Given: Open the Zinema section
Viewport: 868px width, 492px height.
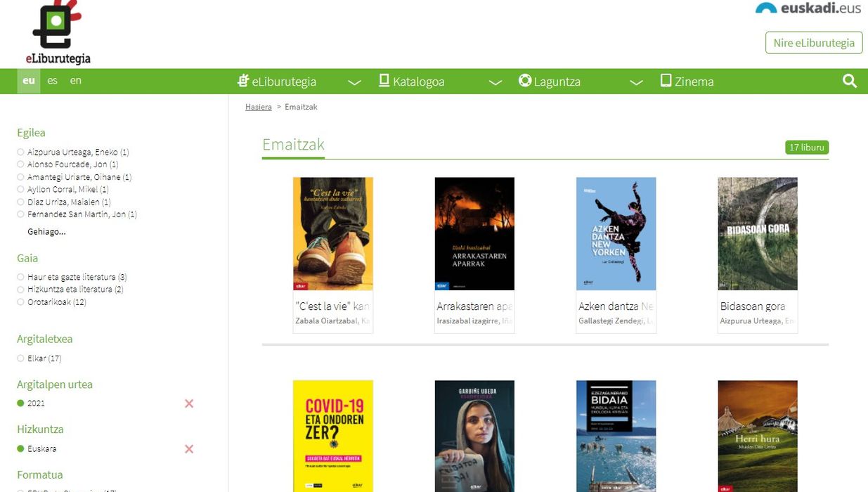Looking at the screenshot, I should (x=694, y=82).
